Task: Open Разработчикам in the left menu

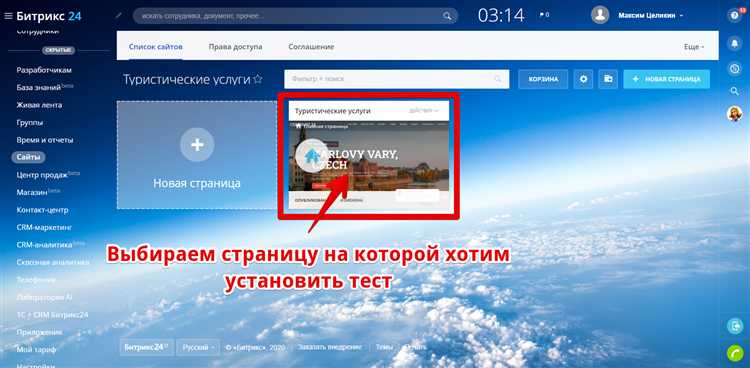Action: (x=44, y=70)
